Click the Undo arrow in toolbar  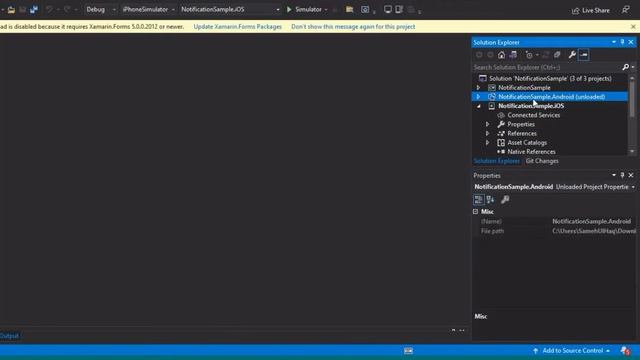(x=49, y=9)
